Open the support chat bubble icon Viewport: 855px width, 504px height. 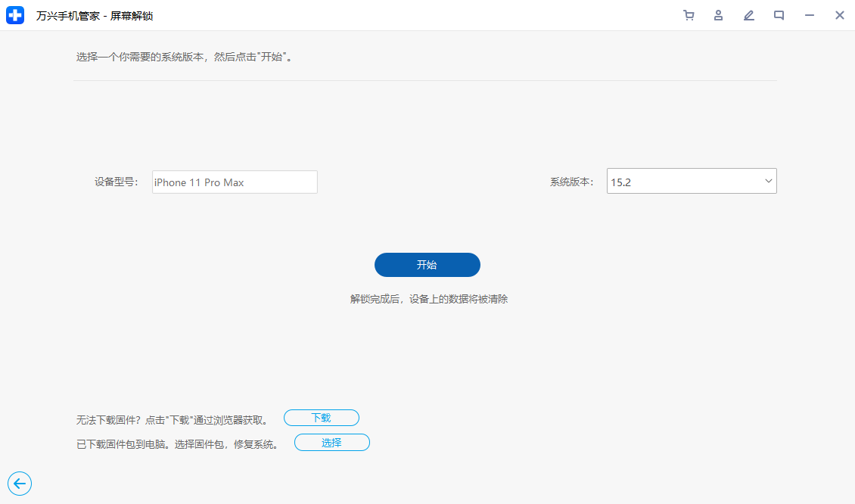(x=779, y=15)
